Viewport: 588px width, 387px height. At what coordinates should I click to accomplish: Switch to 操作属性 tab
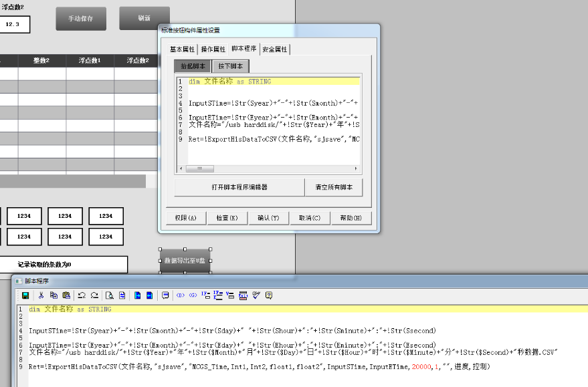coord(213,49)
